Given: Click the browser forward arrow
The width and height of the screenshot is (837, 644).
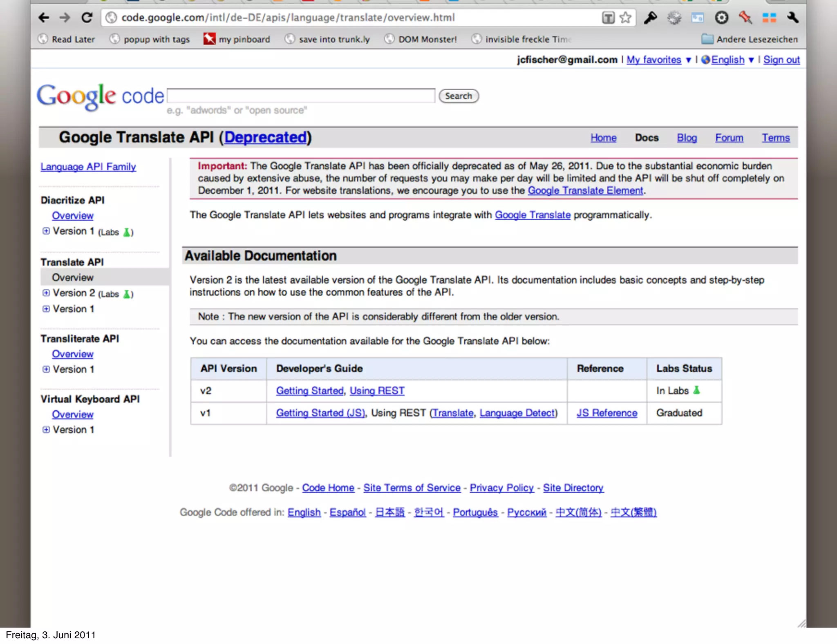Looking at the screenshot, I should (65, 18).
